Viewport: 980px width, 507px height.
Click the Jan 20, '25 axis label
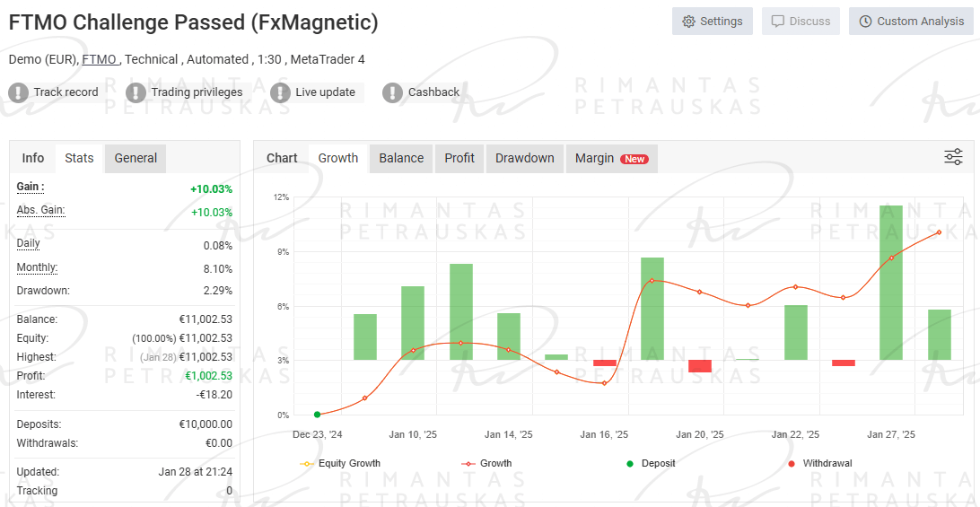(x=699, y=434)
